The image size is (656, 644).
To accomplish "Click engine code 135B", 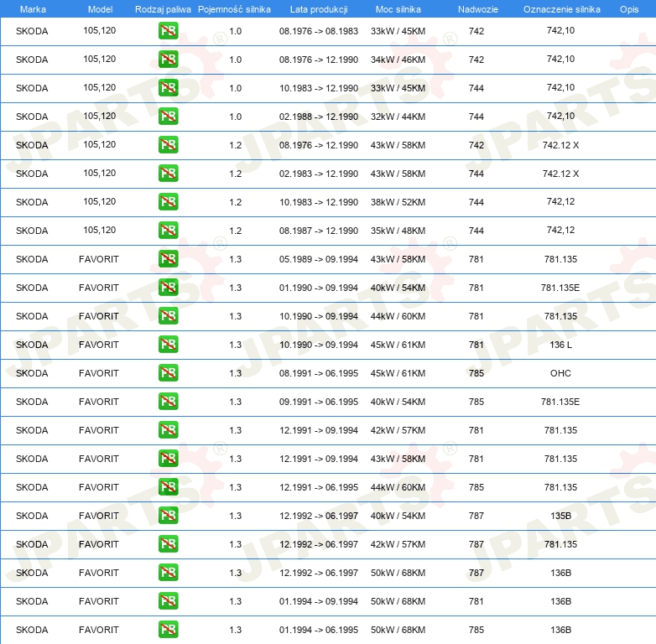I will tap(560, 516).
